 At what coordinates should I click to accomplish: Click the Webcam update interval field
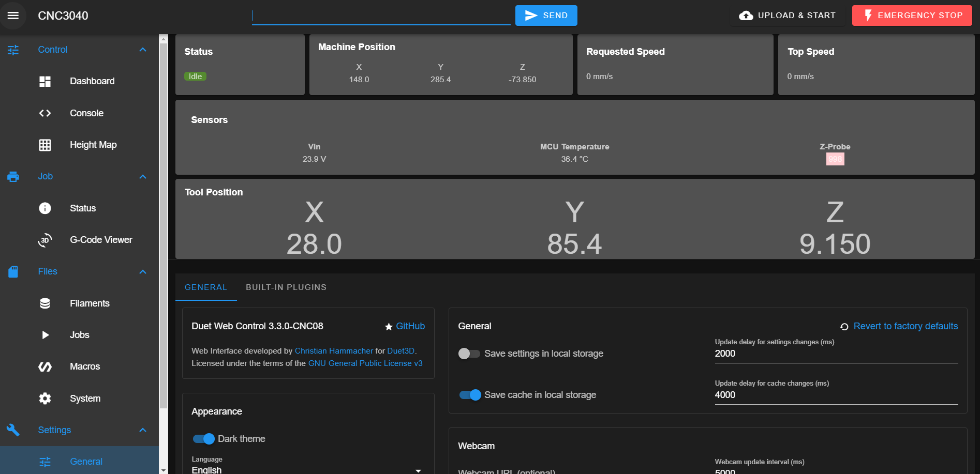tap(836, 471)
